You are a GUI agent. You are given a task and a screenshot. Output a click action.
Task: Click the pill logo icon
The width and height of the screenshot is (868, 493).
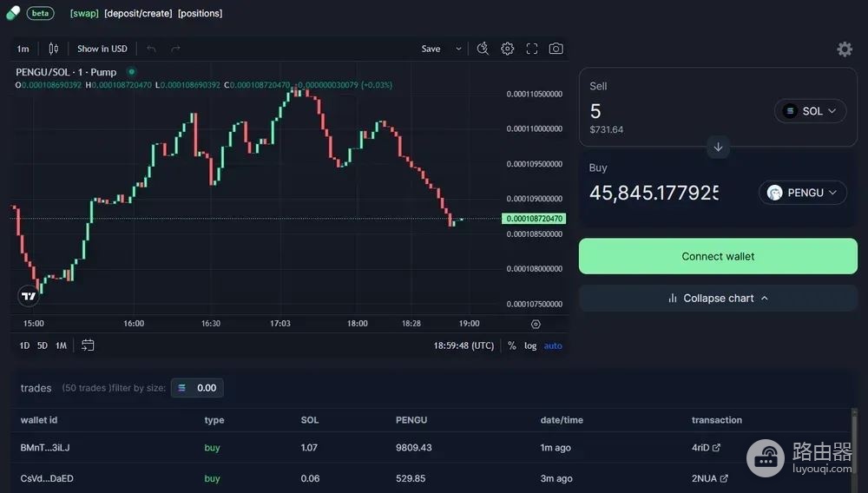pyautogui.click(x=13, y=13)
